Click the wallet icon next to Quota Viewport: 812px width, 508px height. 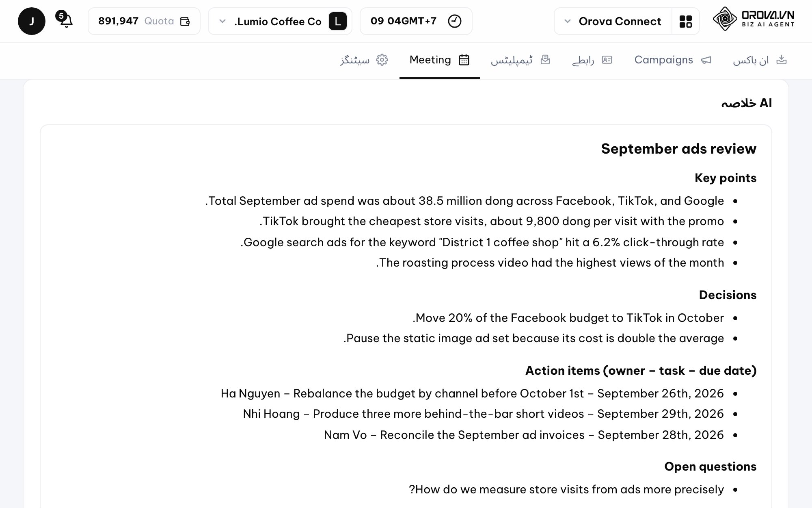[x=185, y=21]
